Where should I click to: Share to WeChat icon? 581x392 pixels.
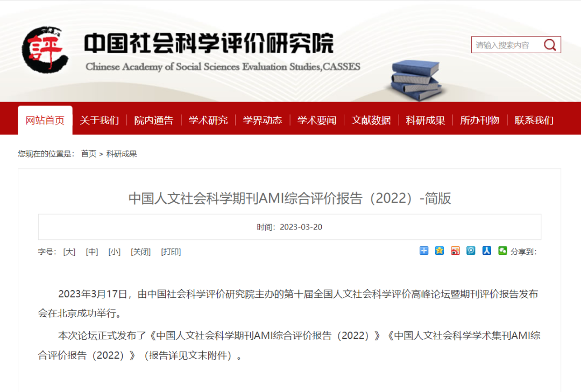coord(502,251)
